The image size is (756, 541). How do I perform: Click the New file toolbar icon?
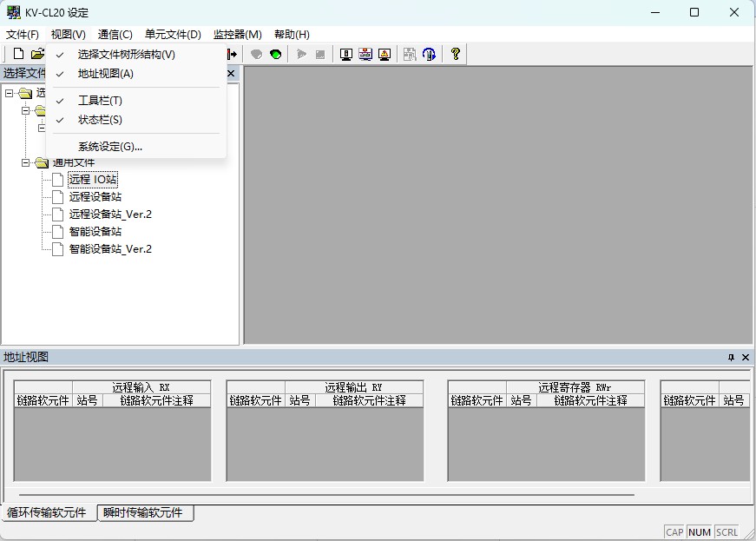click(x=18, y=54)
